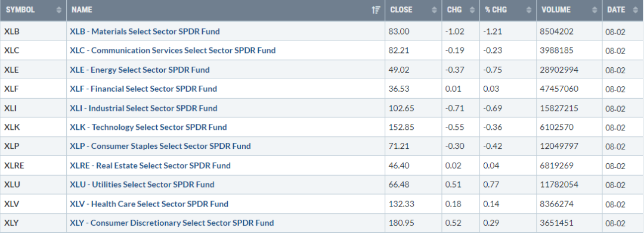
Task: Open XLRE - Real Estate Select Sector link
Action: 150,166
